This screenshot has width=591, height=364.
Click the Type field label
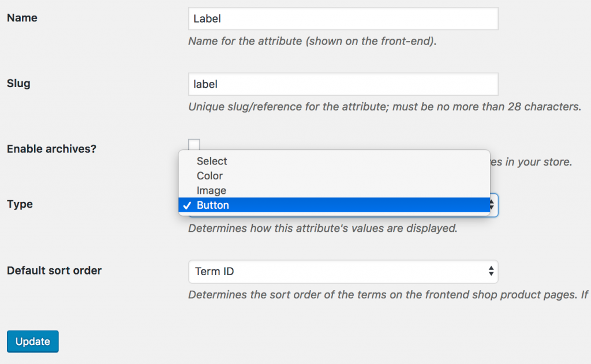pyautogui.click(x=20, y=204)
